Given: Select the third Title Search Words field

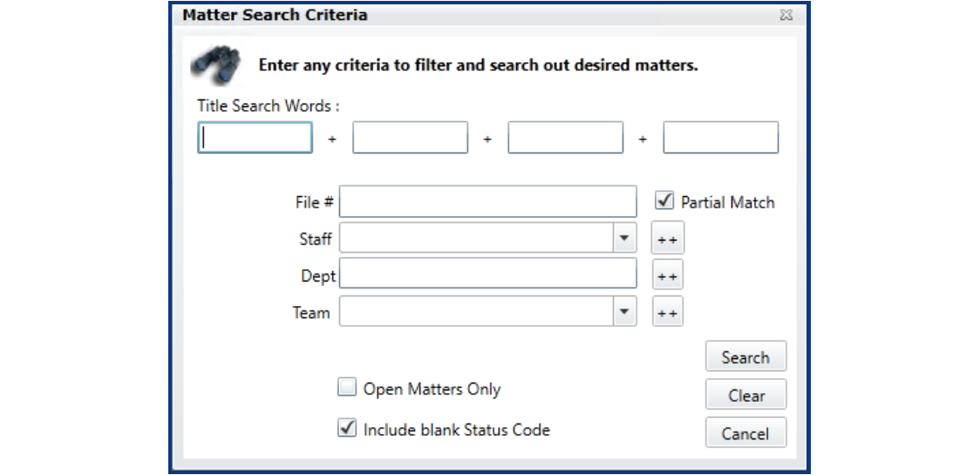Looking at the screenshot, I should click(565, 138).
